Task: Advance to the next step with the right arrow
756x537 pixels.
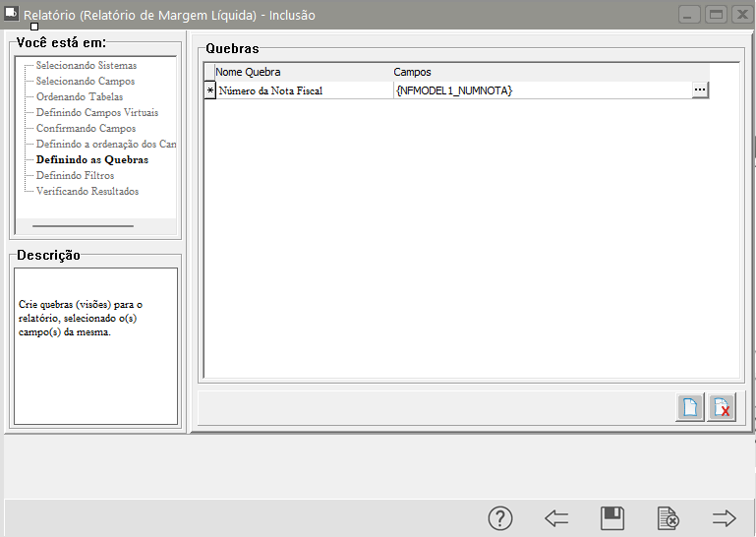Action: tap(725, 518)
